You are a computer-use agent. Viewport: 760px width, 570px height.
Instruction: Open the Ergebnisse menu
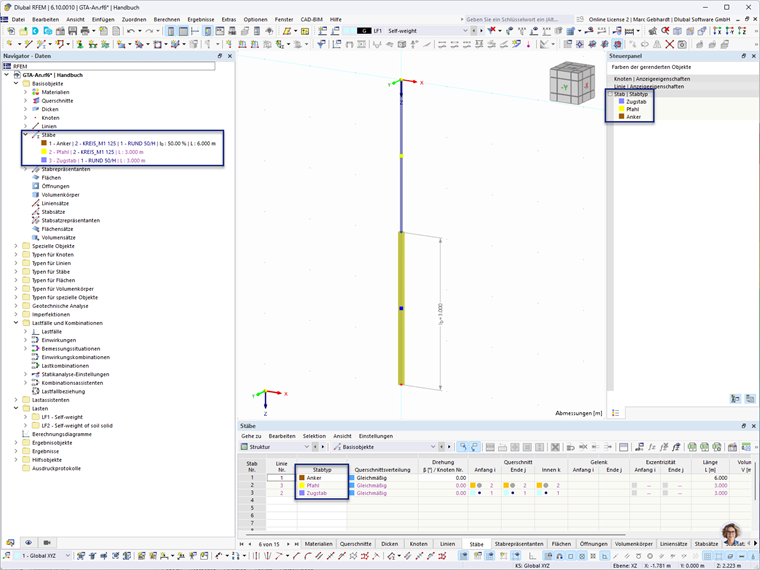[201, 19]
